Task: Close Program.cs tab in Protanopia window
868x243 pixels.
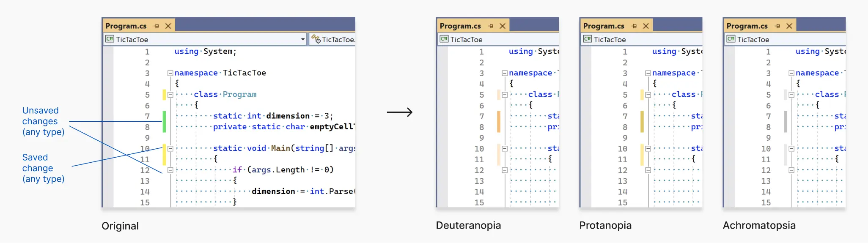Action: (646, 26)
